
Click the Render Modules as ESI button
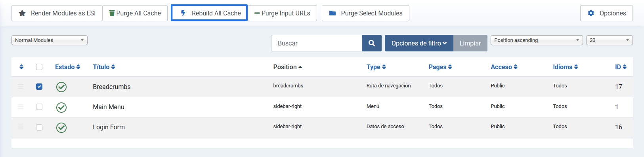(57, 13)
